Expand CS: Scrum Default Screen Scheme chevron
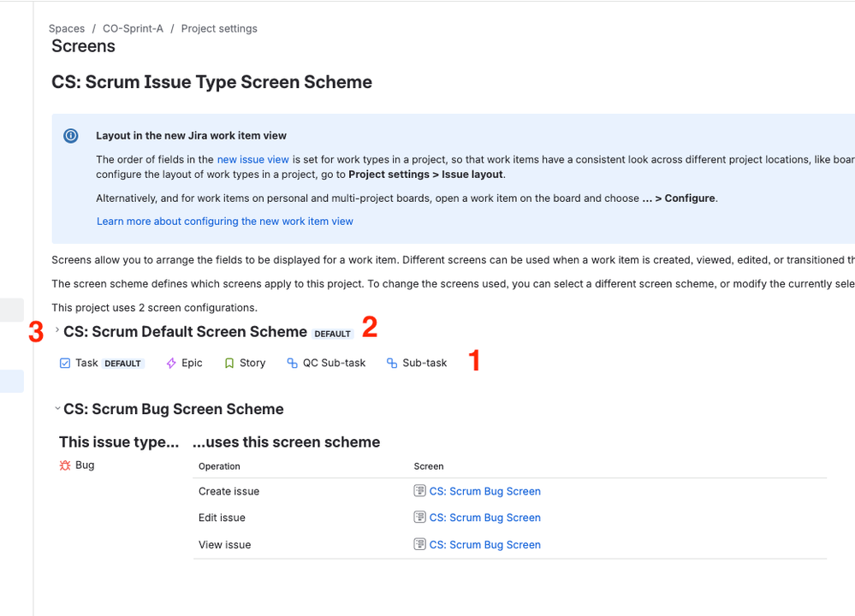The width and height of the screenshot is (855, 616). coord(57,329)
